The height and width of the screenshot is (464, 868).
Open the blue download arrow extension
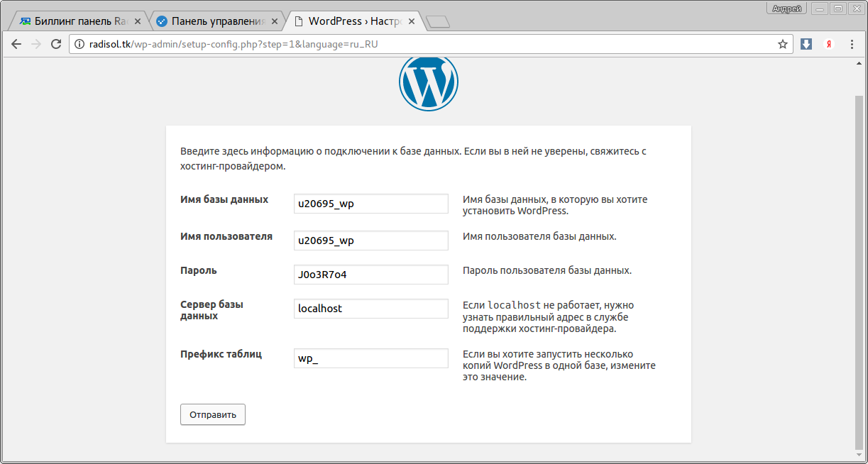click(x=806, y=44)
